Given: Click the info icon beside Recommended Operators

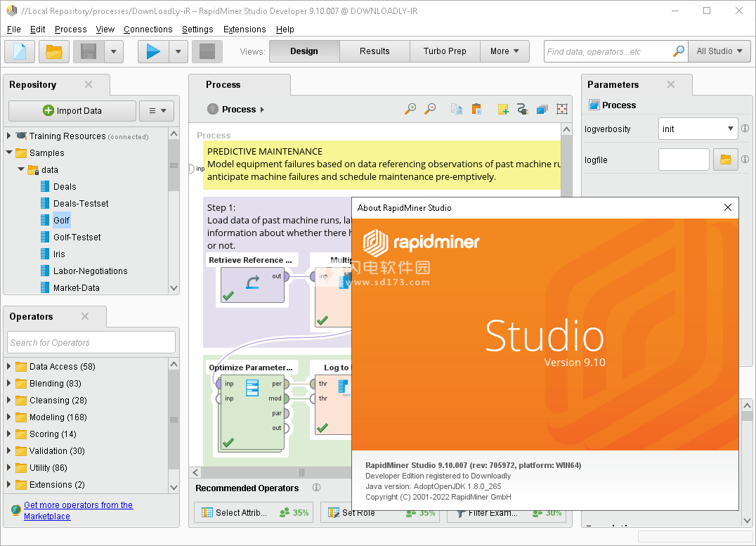Looking at the screenshot, I should pyautogui.click(x=316, y=488).
